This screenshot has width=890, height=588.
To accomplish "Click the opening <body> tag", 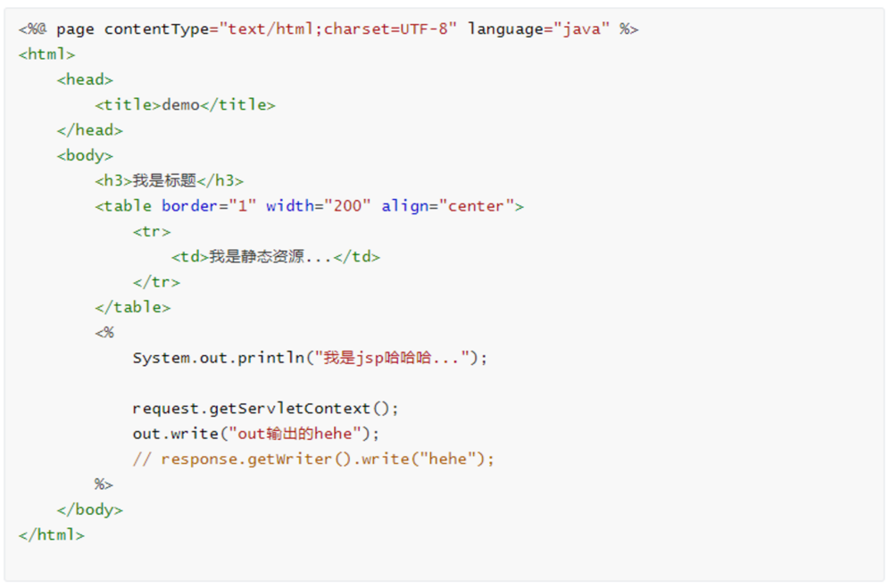I will [85, 155].
